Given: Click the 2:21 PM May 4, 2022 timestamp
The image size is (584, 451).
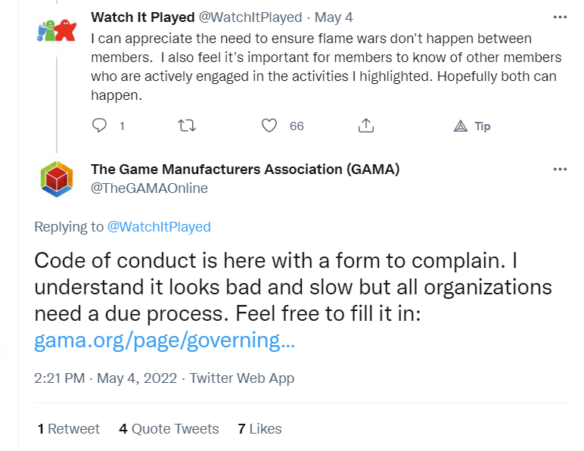Looking at the screenshot, I should (x=105, y=378).
